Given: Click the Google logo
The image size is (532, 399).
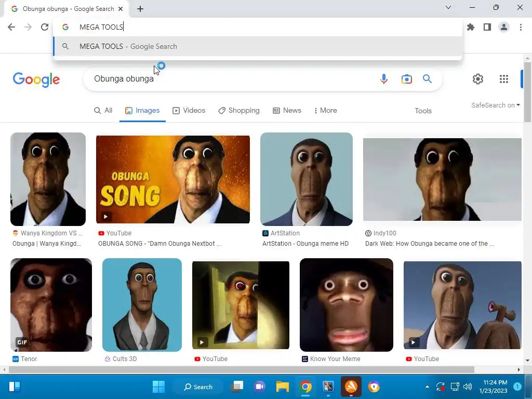Looking at the screenshot, I should (36, 79).
